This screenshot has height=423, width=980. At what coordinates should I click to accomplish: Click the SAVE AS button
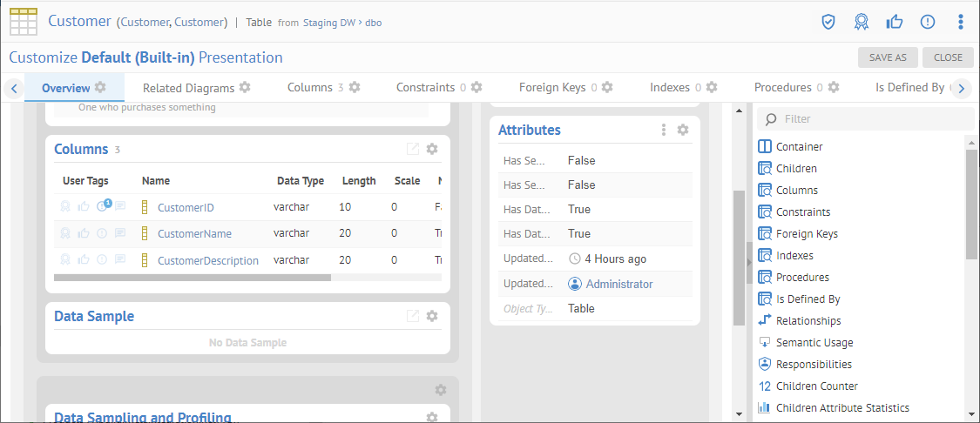click(888, 57)
